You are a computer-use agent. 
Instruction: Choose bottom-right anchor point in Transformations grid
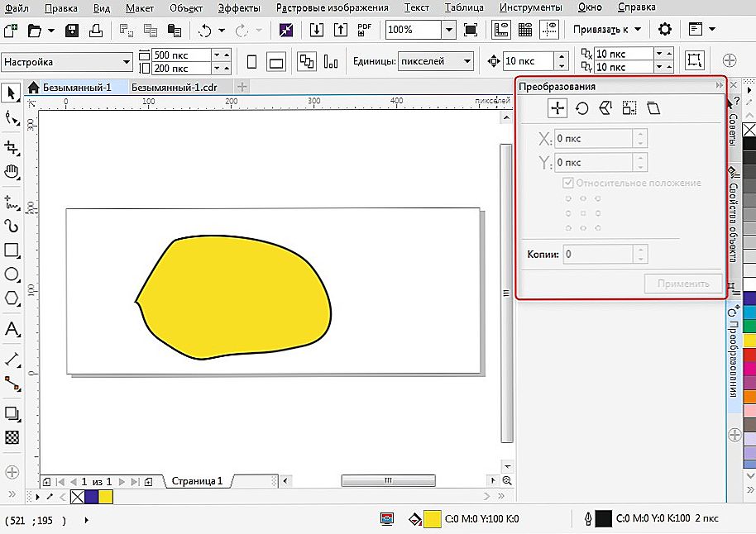[x=598, y=228]
